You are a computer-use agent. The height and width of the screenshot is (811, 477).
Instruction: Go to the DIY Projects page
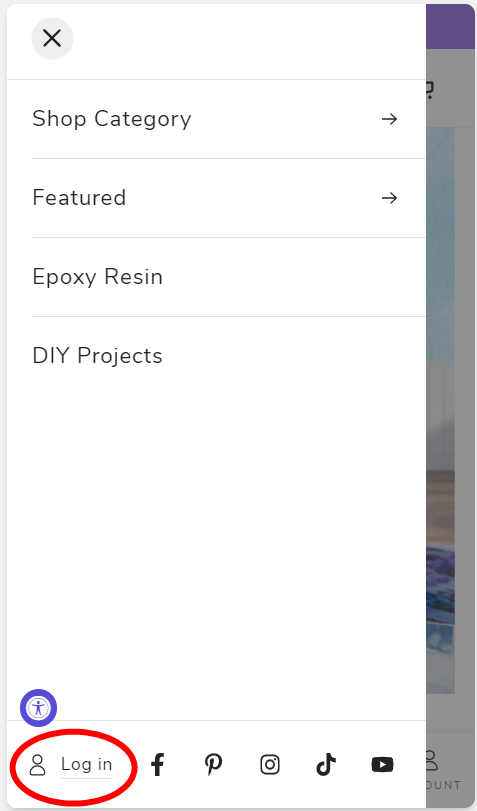(x=98, y=356)
